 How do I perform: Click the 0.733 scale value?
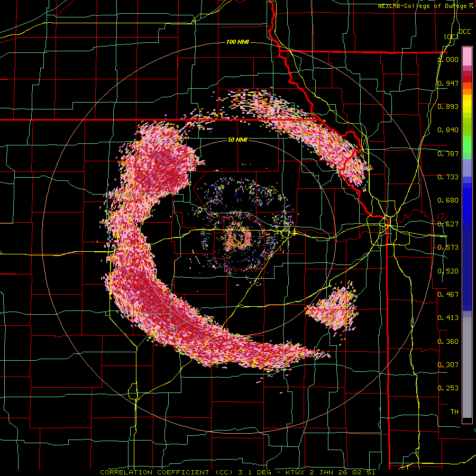pyautogui.click(x=448, y=177)
